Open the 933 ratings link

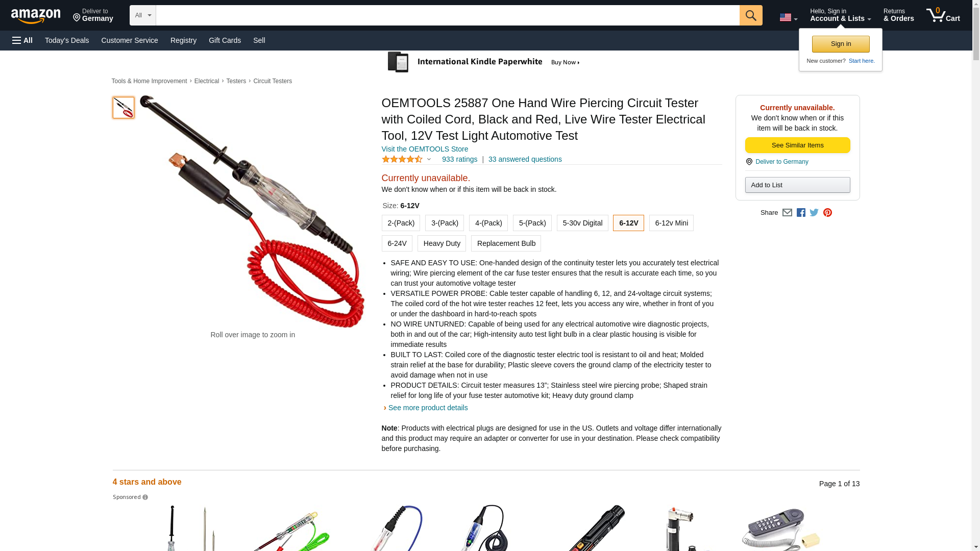point(459,159)
